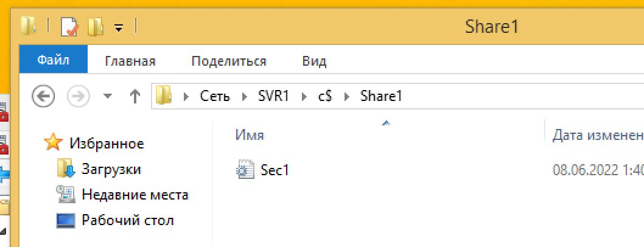
Task: Go back using the Back arrow button
Action: [44, 96]
